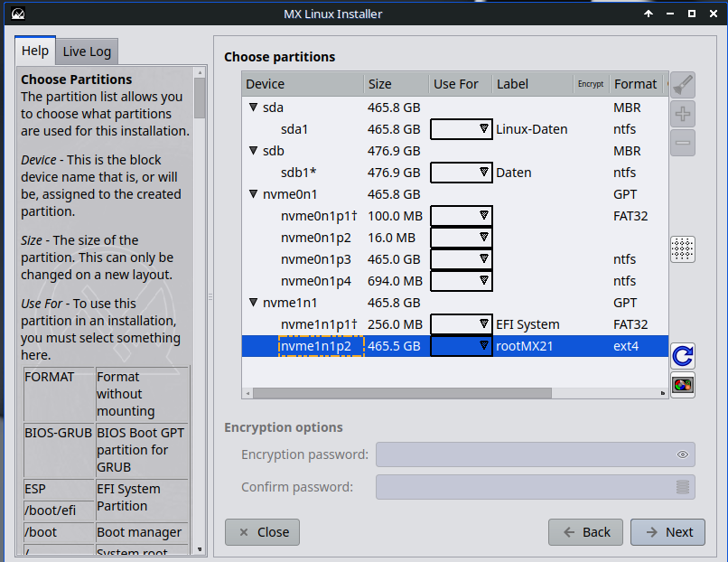Open the partition manager icon
The image size is (728, 562).
pyautogui.click(x=683, y=385)
